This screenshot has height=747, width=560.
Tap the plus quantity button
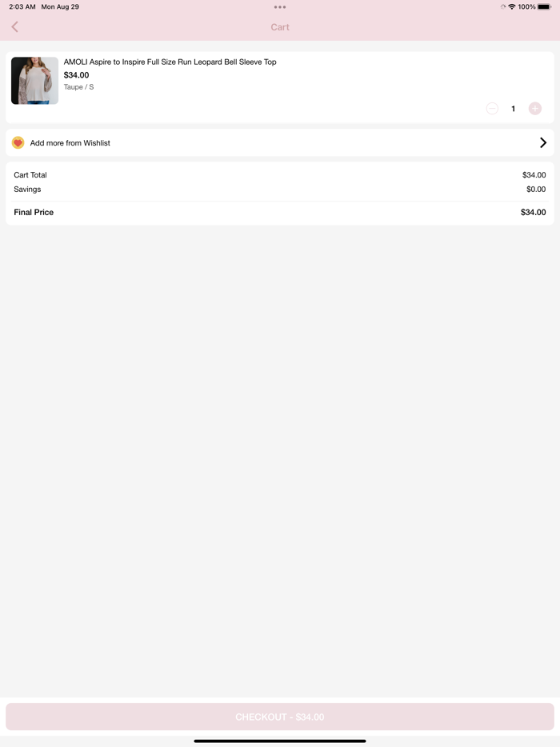point(535,109)
